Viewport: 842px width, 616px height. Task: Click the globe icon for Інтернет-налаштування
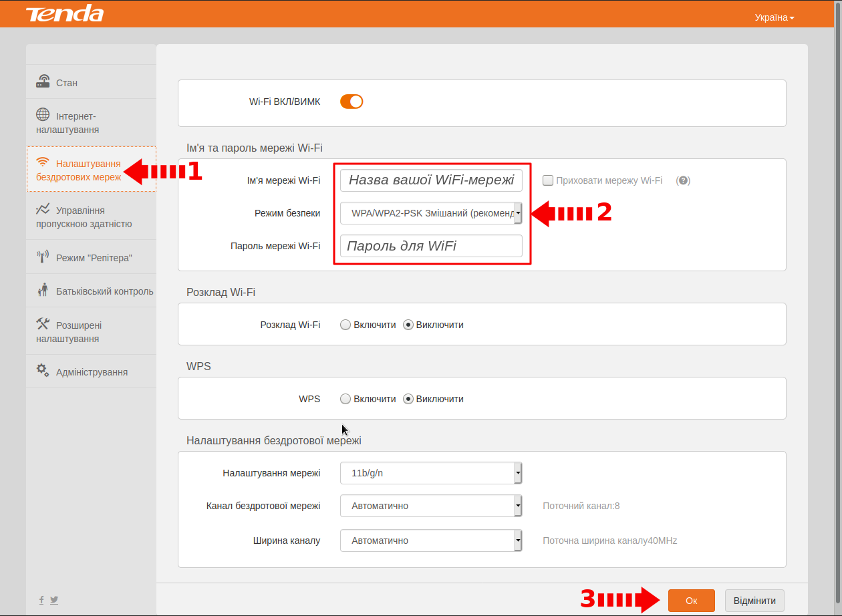point(43,115)
